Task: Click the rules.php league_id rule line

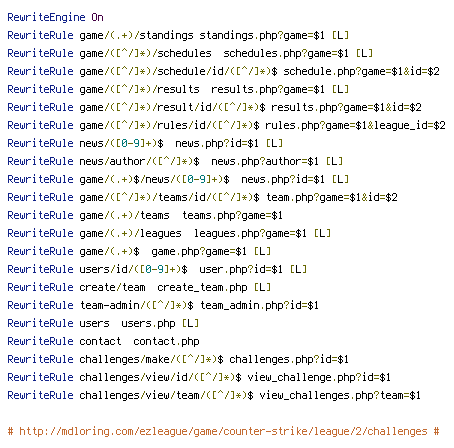Action: point(226,125)
